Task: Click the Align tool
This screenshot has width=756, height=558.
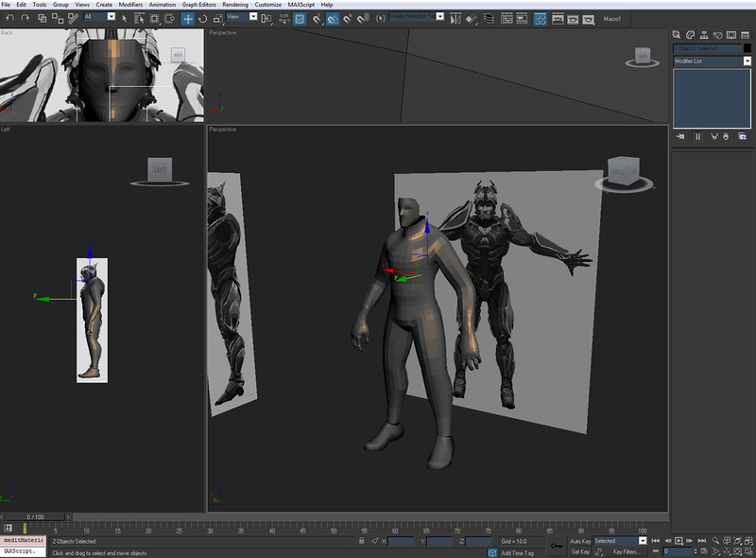Action: tap(471, 18)
